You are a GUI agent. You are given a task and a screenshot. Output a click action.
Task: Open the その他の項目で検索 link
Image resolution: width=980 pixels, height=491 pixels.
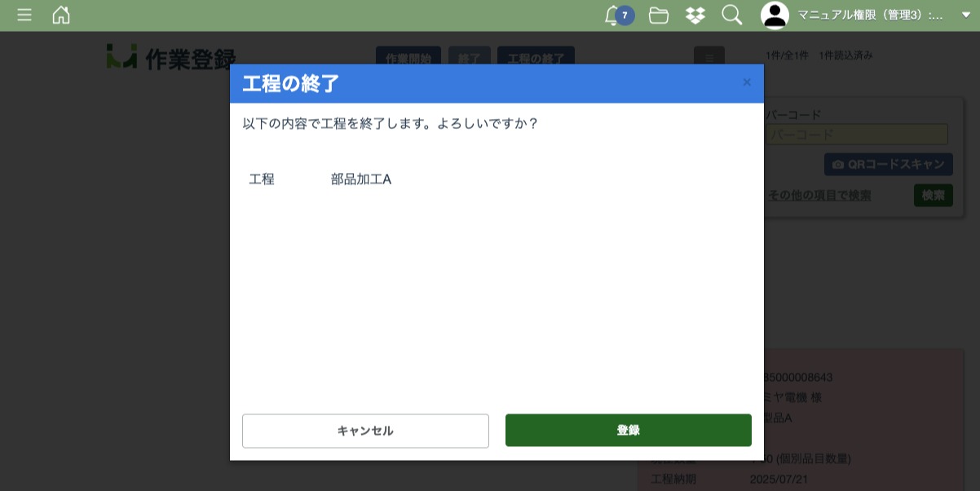[819, 195]
